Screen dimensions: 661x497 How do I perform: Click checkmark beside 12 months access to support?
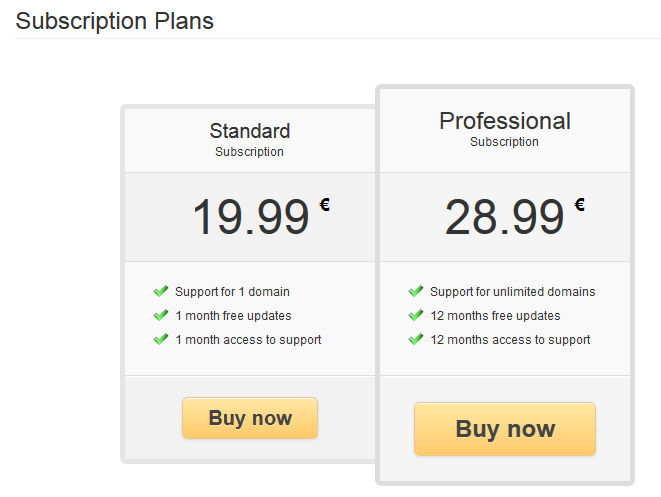pyautogui.click(x=416, y=339)
